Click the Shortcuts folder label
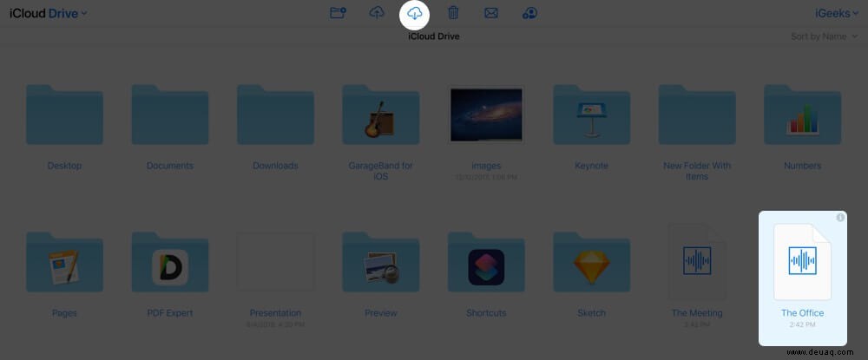868x360 pixels. click(x=486, y=313)
